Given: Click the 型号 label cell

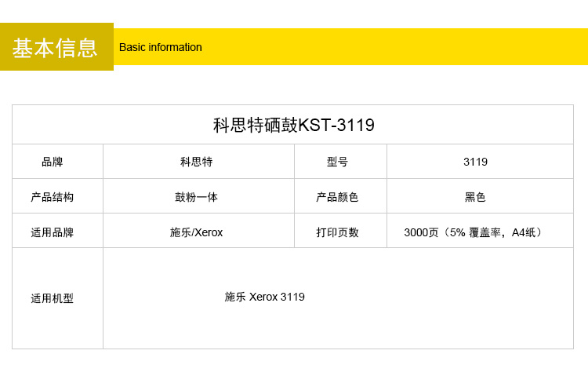Looking at the screenshot, I should [337, 162].
